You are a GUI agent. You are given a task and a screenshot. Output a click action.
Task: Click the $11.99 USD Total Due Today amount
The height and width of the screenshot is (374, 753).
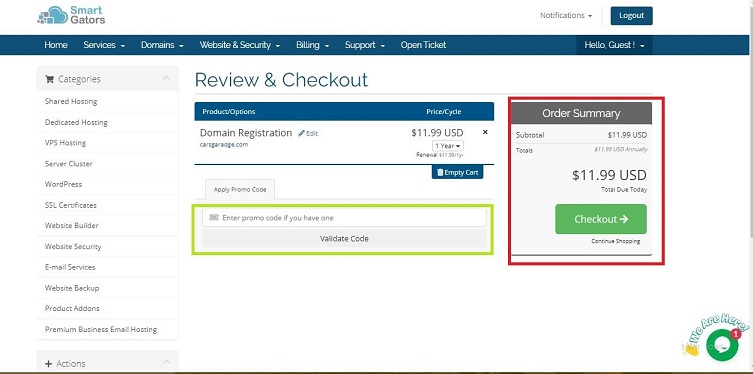609,175
